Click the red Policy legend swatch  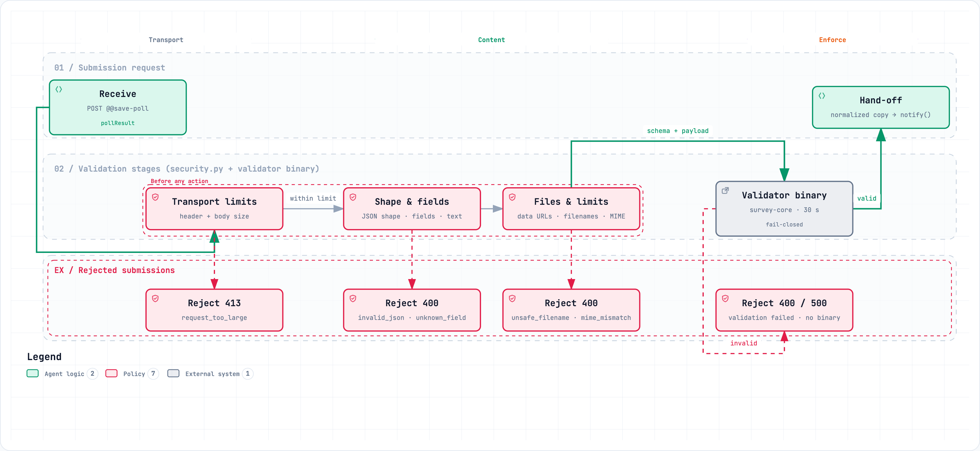tap(111, 373)
